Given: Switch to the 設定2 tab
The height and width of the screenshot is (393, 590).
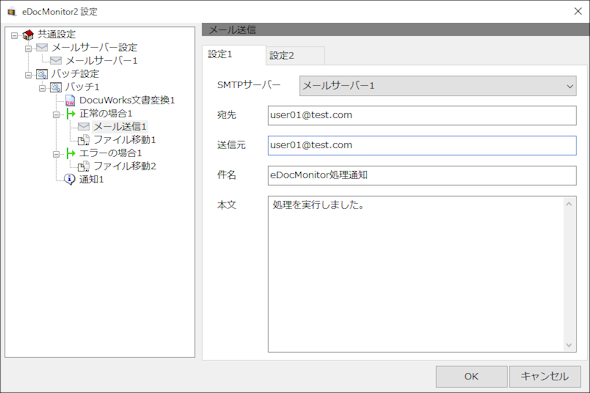Looking at the screenshot, I should [x=295, y=56].
